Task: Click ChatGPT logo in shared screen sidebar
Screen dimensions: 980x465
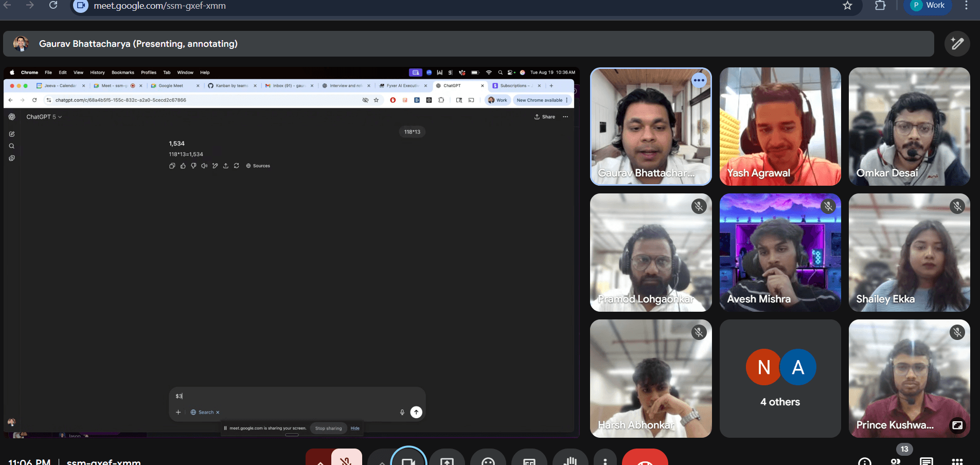Action: 12,117
